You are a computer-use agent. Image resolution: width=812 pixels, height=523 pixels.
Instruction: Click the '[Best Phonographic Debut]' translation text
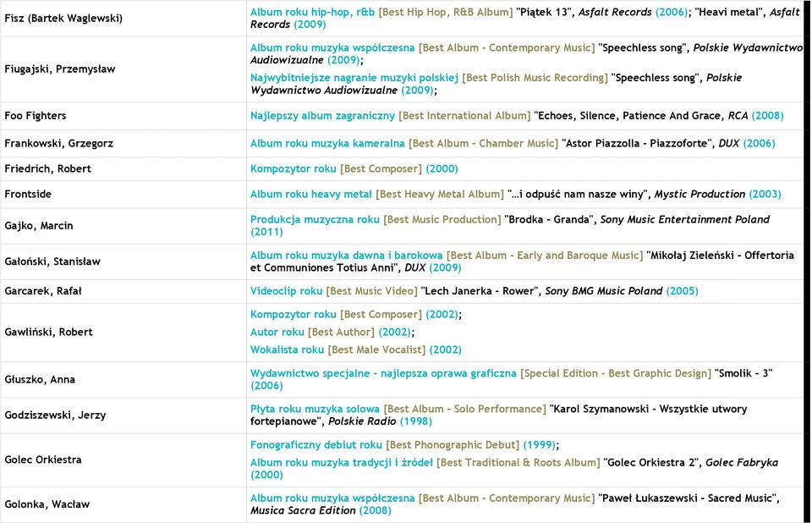(x=453, y=445)
